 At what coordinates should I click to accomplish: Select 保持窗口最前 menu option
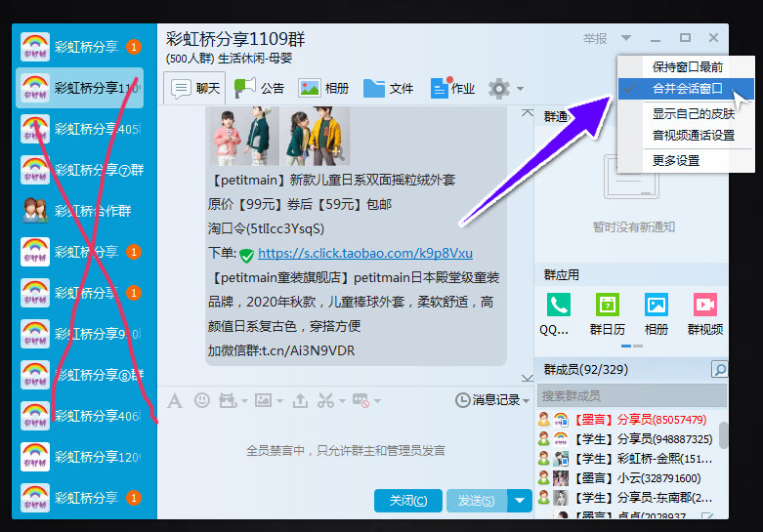pyautogui.click(x=687, y=66)
